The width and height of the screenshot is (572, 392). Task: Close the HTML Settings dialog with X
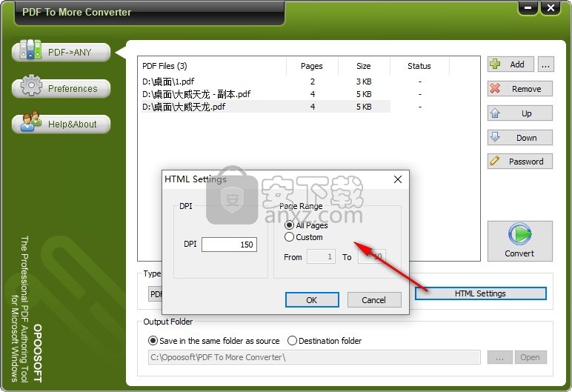[398, 179]
